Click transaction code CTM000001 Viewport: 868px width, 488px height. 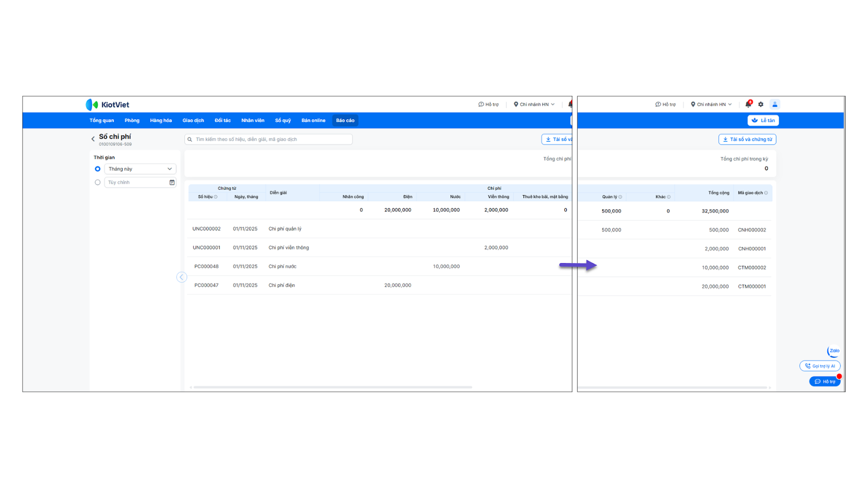pos(752,286)
